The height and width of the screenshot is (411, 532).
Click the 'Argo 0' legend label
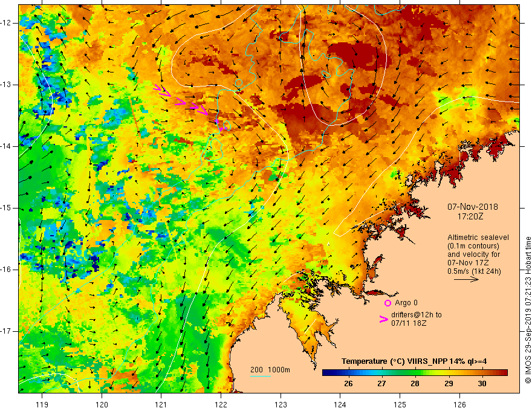[406, 303]
